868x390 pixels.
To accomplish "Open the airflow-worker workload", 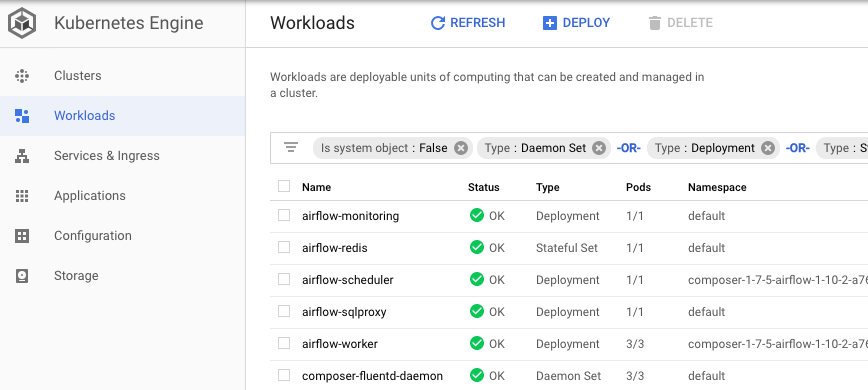I will click(340, 344).
